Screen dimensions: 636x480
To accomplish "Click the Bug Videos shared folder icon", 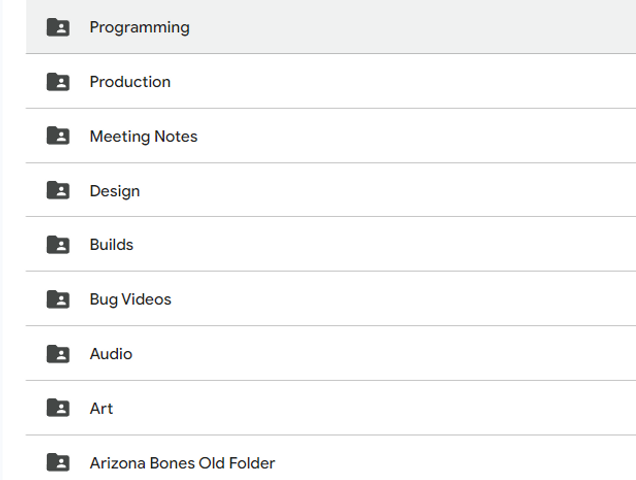I will click(x=58, y=299).
